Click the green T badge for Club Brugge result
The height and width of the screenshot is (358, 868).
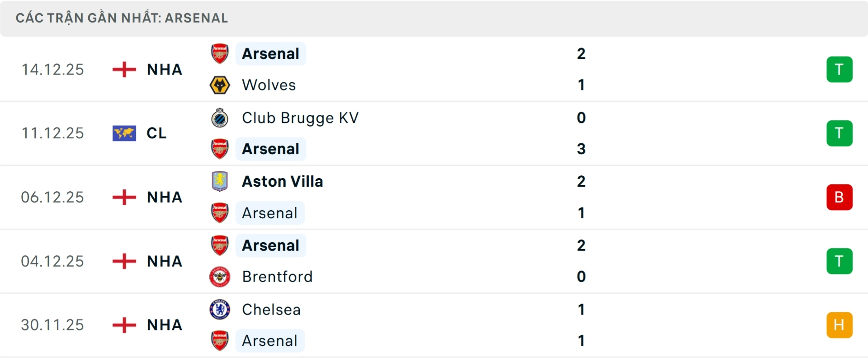840,133
